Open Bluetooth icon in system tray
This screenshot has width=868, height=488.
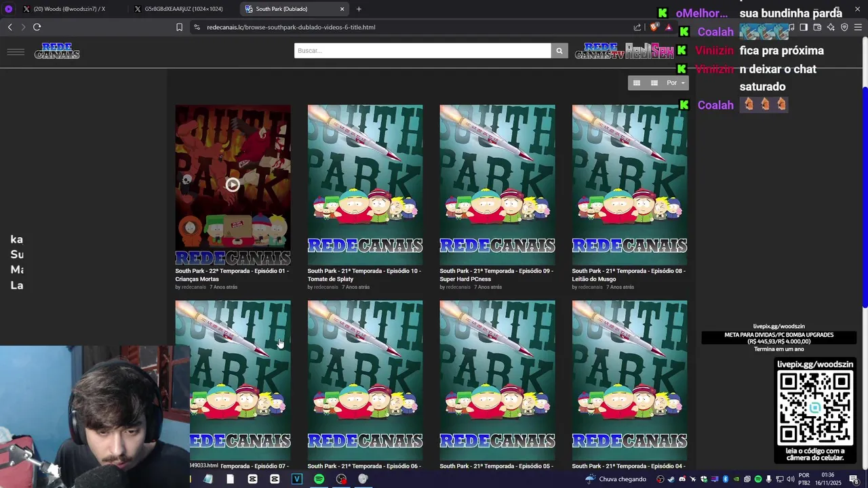click(x=726, y=479)
